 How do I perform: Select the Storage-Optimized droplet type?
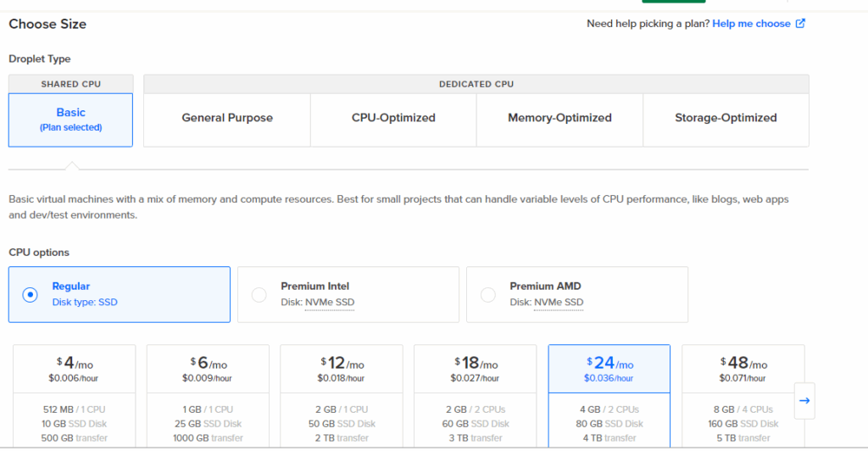pyautogui.click(x=726, y=119)
